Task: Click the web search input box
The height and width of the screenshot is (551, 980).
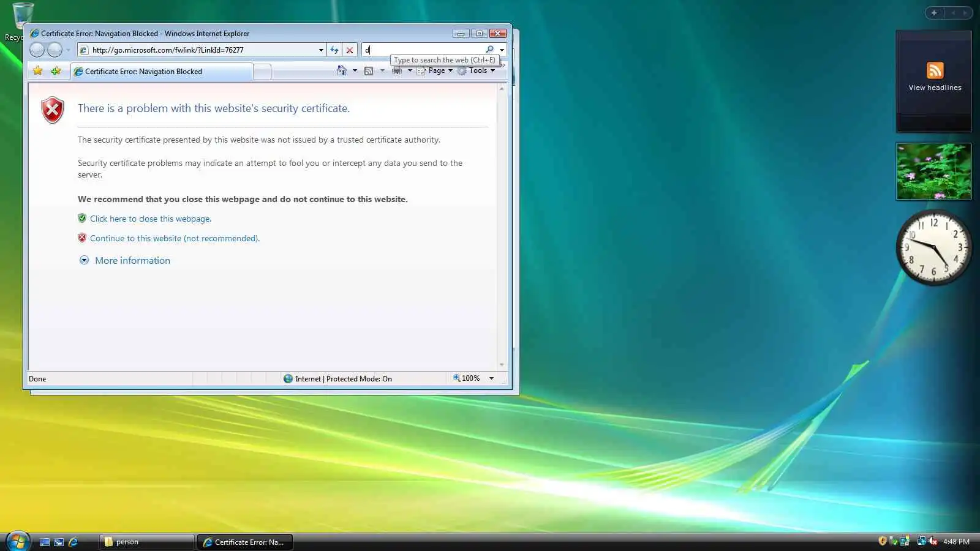Action: (x=423, y=50)
